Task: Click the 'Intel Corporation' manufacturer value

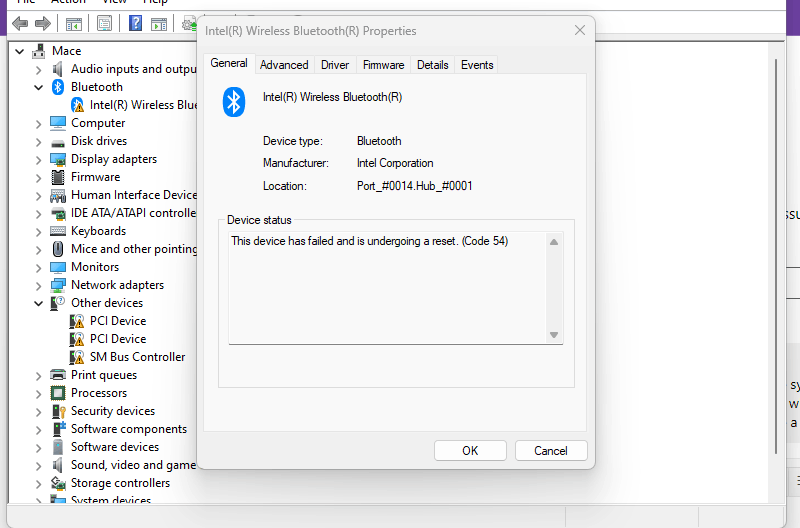Action: pos(395,163)
